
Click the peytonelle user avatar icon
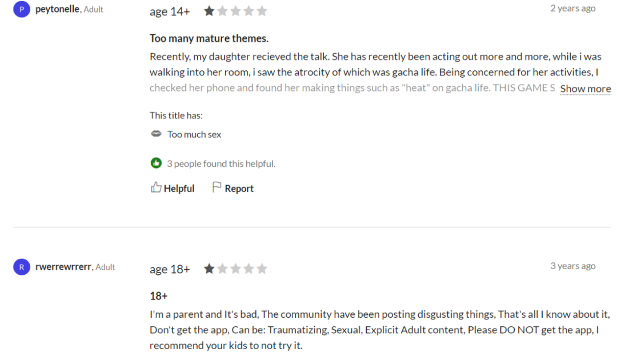pyautogui.click(x=22, y=10)
